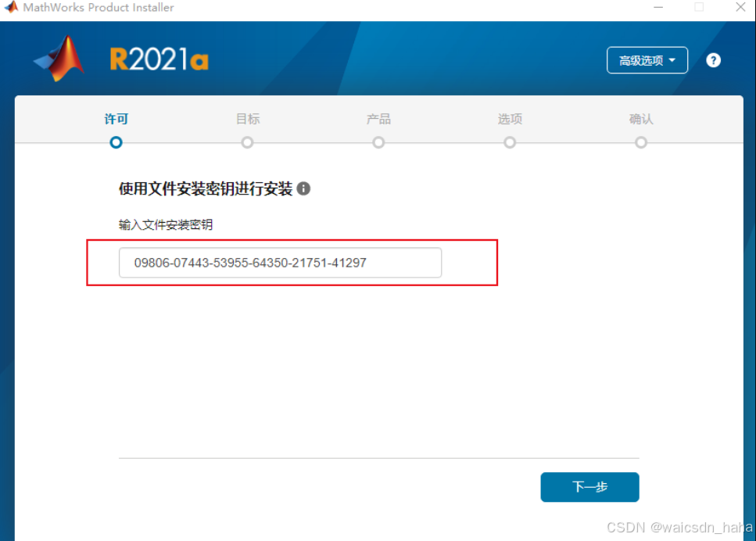
Task: Click the 选项 step circle marker
Action: pyautogui.click(x=510, y=143)
